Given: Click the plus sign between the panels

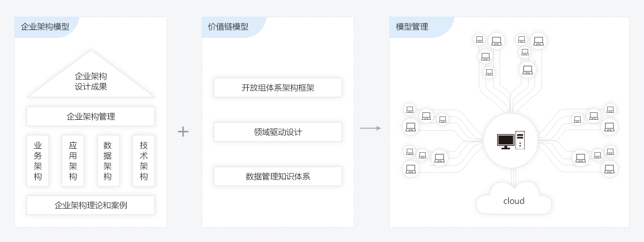Looking at the screenshot, I should point(183,131).
